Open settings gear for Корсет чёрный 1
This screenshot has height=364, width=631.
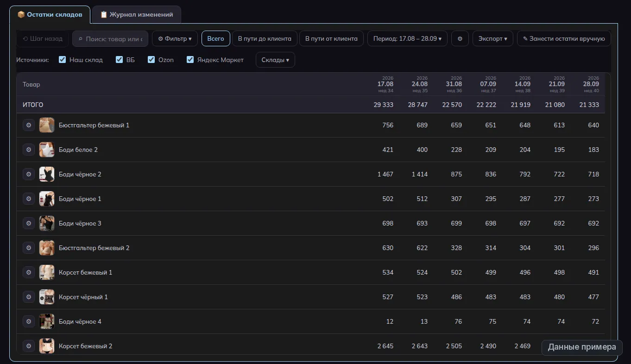(x=29, y=297)
